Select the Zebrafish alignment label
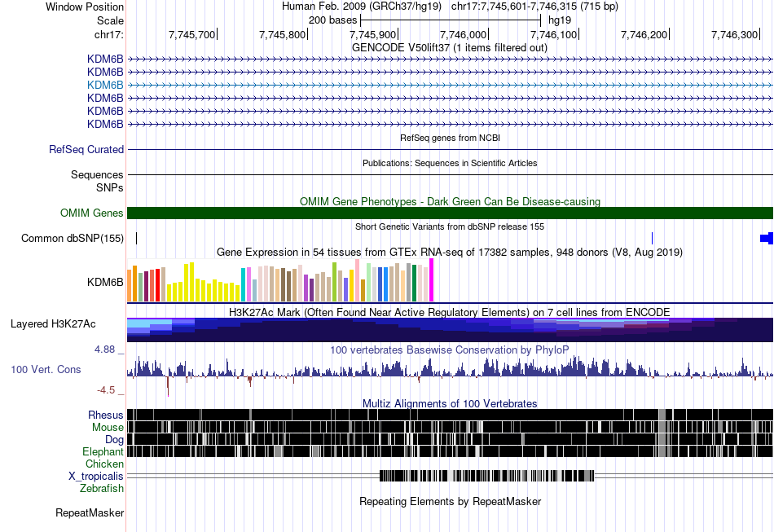Screen dimensions: 774x532 (x=102, y=488)
